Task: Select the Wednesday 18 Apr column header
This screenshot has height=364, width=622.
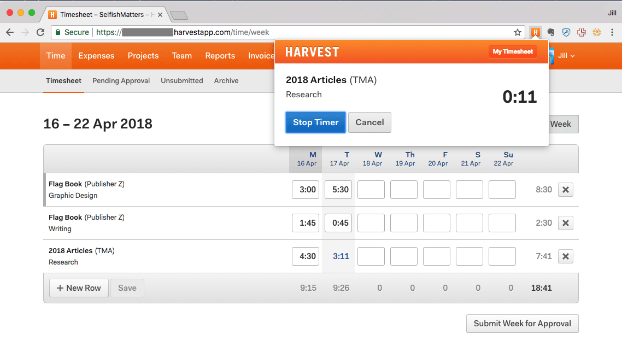Action: click(372, 159)
